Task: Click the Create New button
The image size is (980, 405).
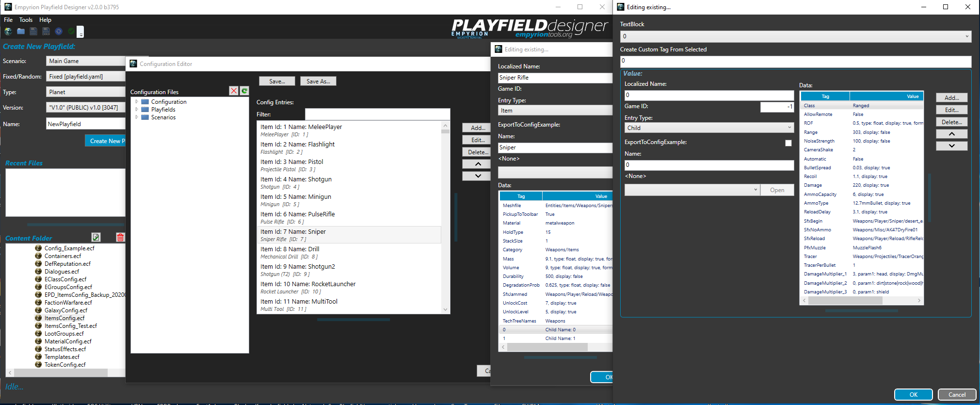Action: point(105,141)
